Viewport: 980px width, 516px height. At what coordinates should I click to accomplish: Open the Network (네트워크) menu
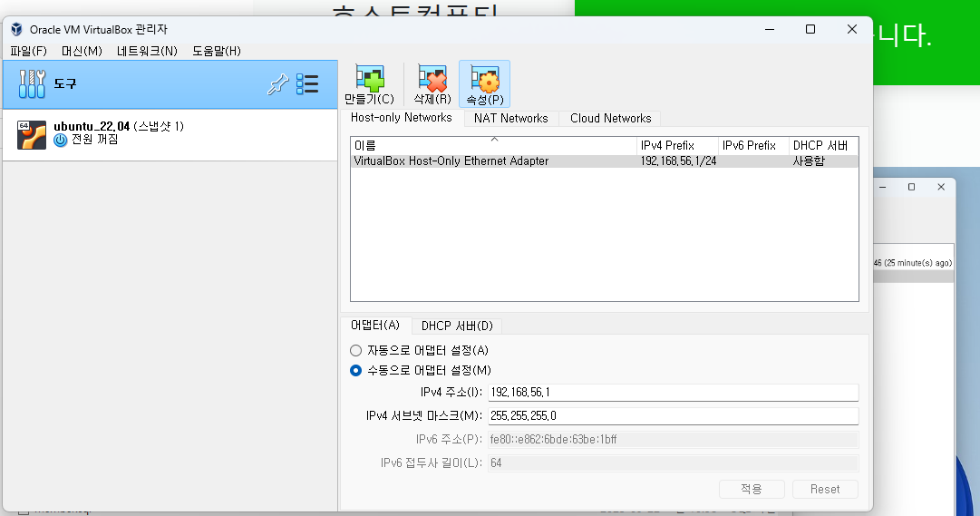147,51
